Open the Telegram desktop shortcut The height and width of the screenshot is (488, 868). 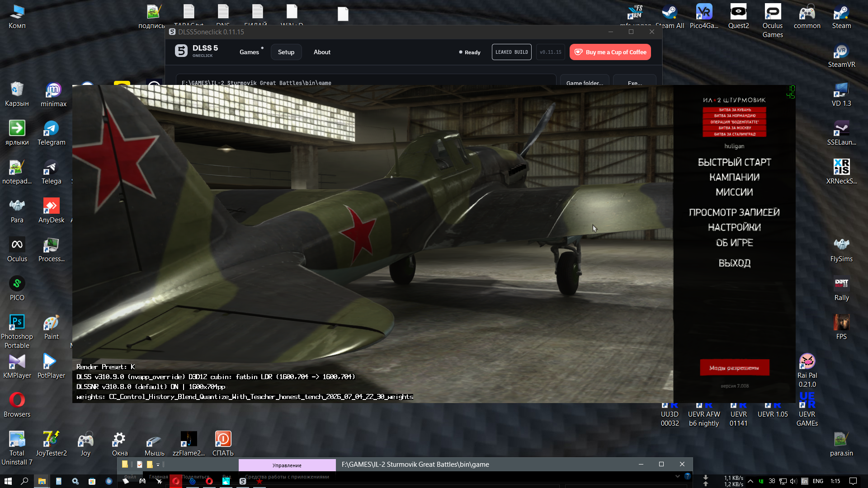(x=51, y=134)
